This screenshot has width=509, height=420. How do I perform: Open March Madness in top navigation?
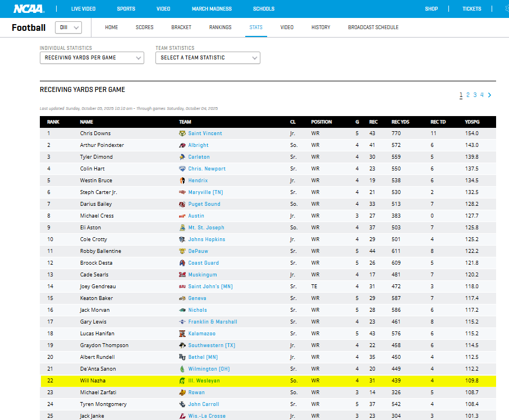[x=212, y=9]
